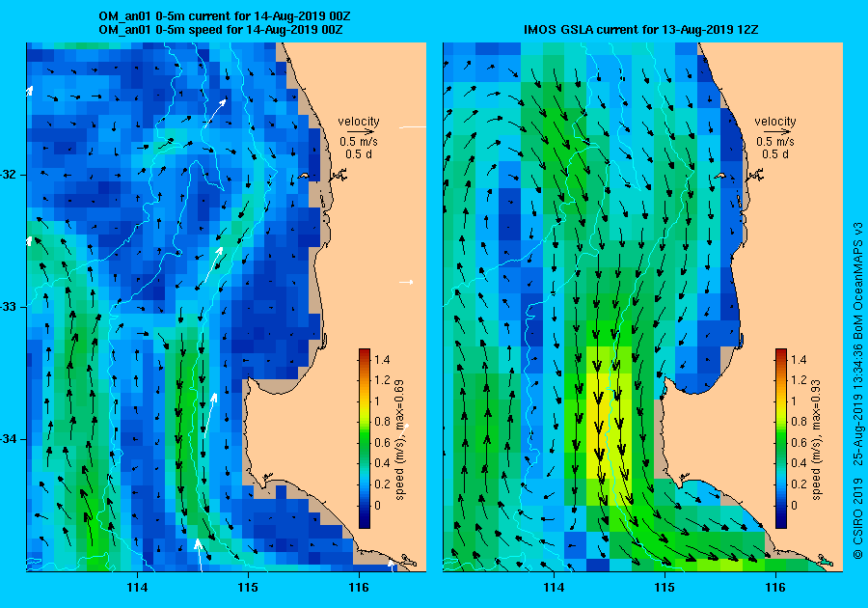868x608 pixels.
Task: Click the velocity reference arrow on left map
Action: coord(362,132)
